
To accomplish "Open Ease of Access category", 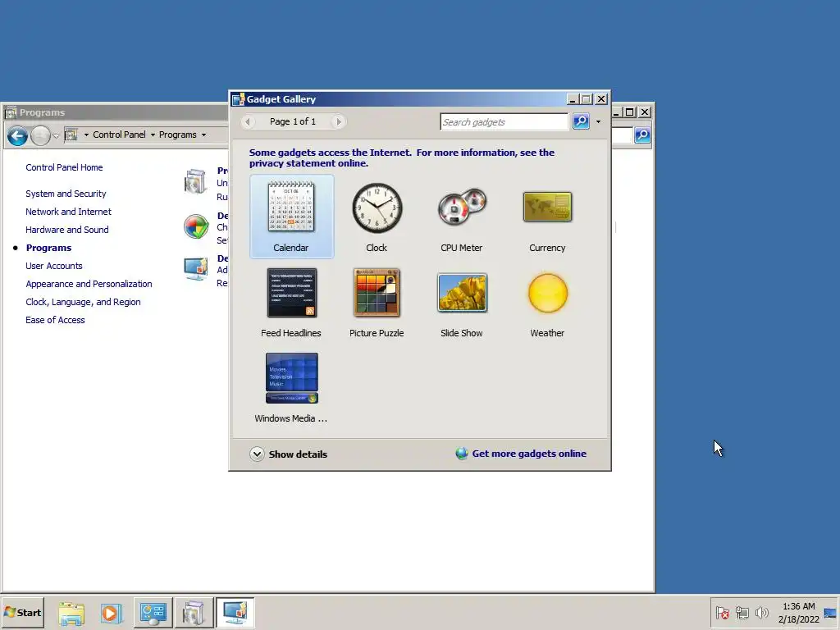I will [x=55, y=320].
